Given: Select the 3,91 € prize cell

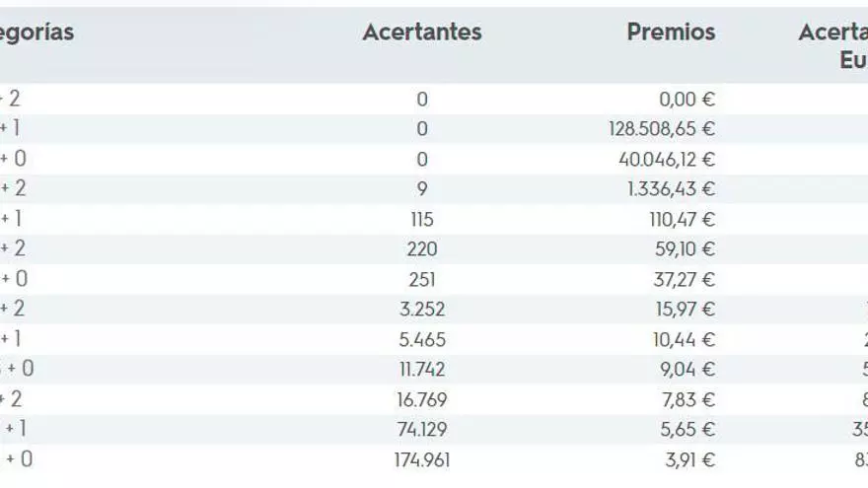Looking at the screenshot, I should click(689, 459).
